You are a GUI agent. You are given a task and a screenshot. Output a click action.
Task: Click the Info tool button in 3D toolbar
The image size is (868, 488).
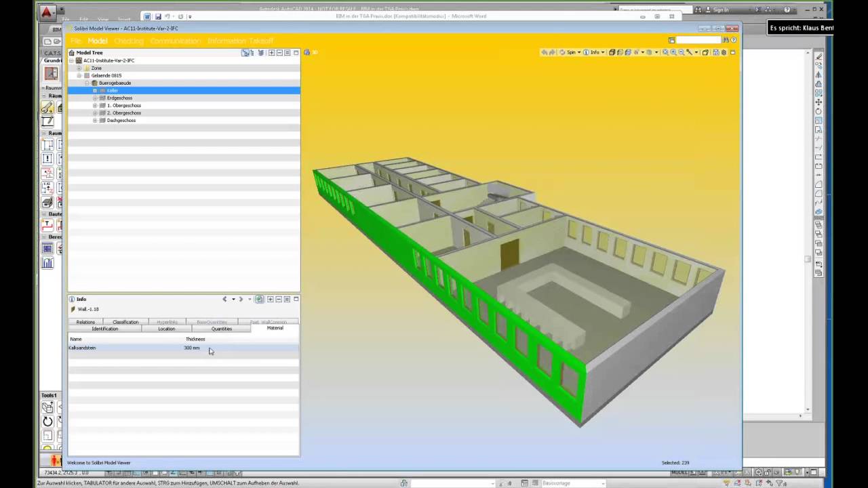591,52
